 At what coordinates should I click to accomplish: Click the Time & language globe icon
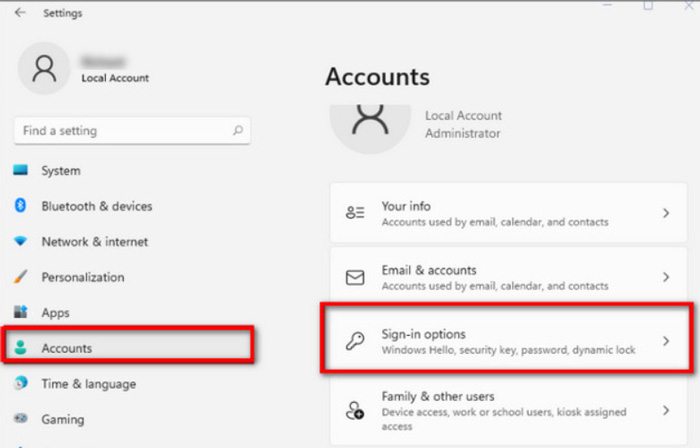tap(21, 383)
